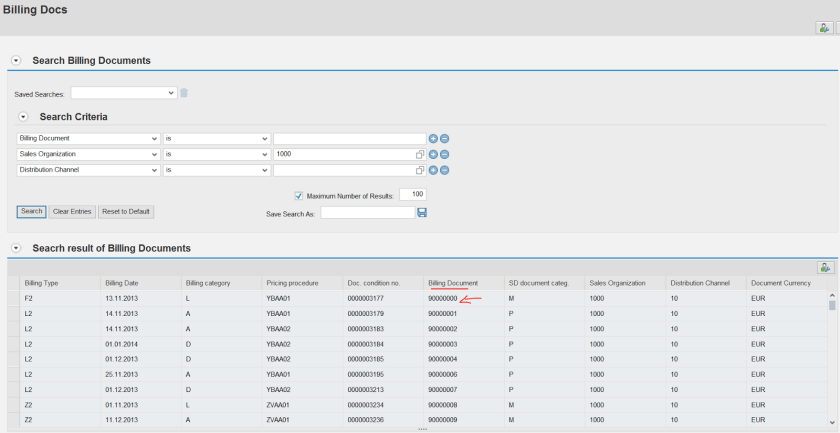The image size is (840, 433).
Task: Click the plus icon on Billing Document row
Action: (x=433, y=138)
